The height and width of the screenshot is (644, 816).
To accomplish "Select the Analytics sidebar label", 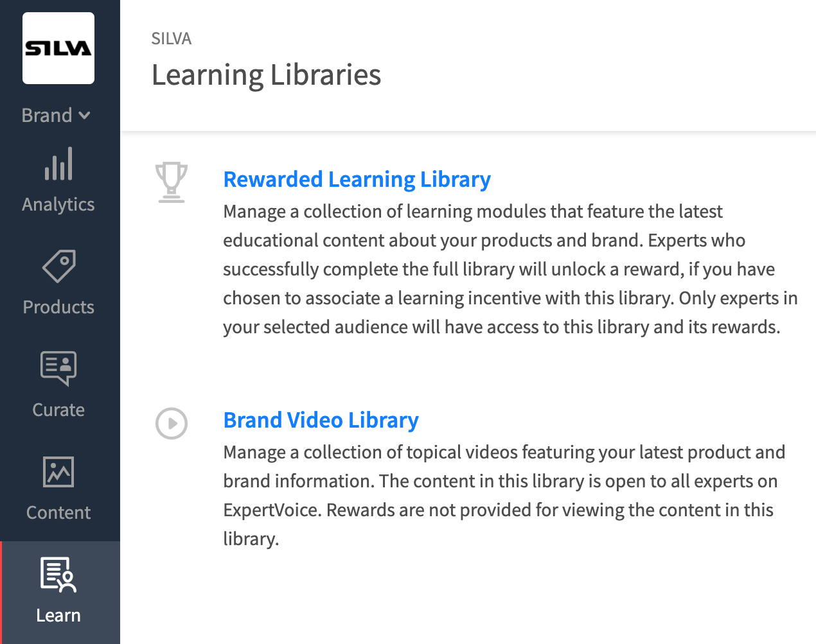I will 58,204.
